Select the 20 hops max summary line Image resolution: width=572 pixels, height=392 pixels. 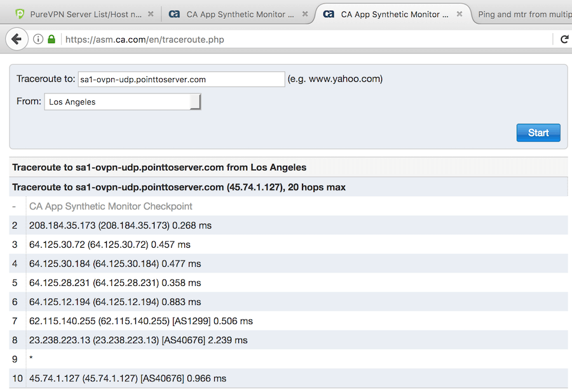pyautogui.click(x=179, y=187)
